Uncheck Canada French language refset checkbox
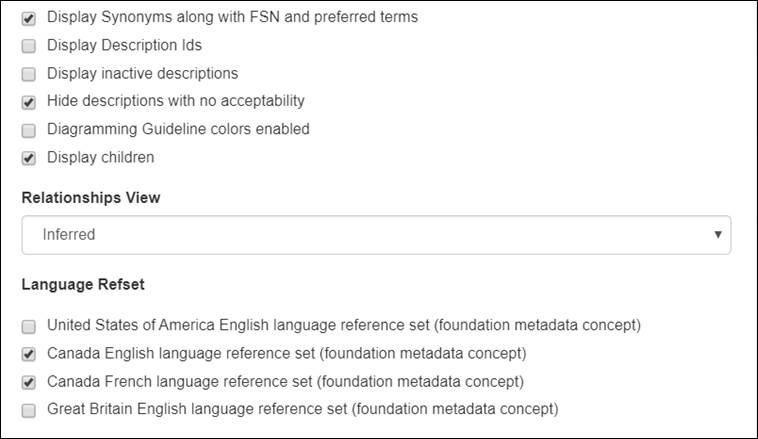This screenshot has width=758, height=439. [29, 382]
